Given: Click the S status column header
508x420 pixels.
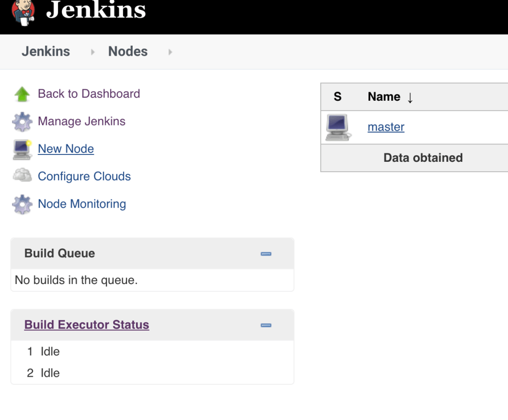Looking at the screenshot, I should point(338,97).
